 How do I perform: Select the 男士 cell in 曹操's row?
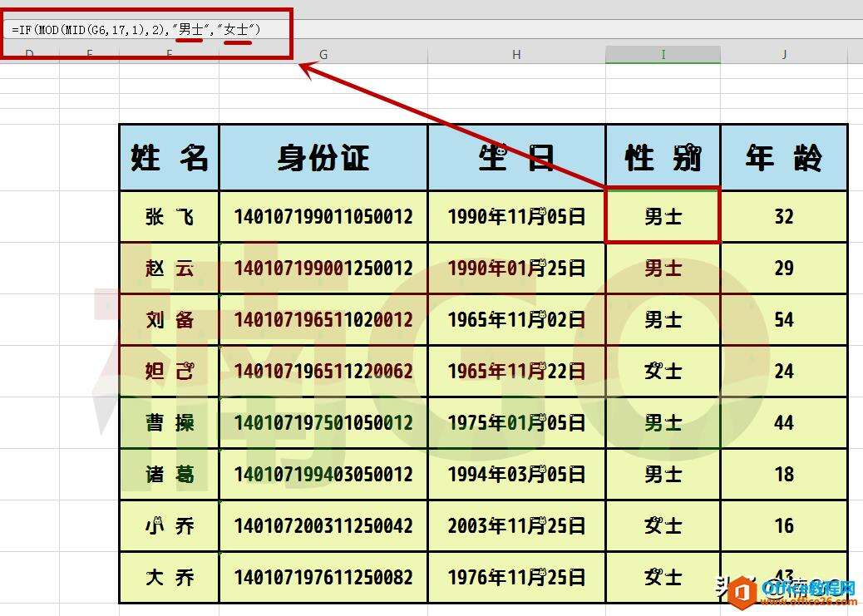663,423
